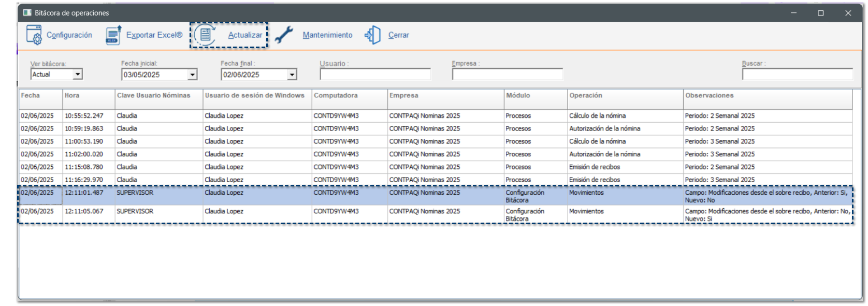Image resolution: width=868 pixels, height=306 pixels.
Task: Expand the Fecha final date picker
Action: [x=292, y=75]
